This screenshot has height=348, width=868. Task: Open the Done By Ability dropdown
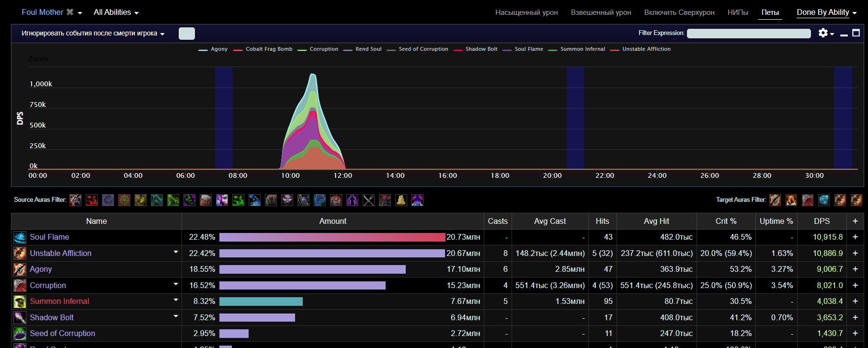click(x=826, y=12)
